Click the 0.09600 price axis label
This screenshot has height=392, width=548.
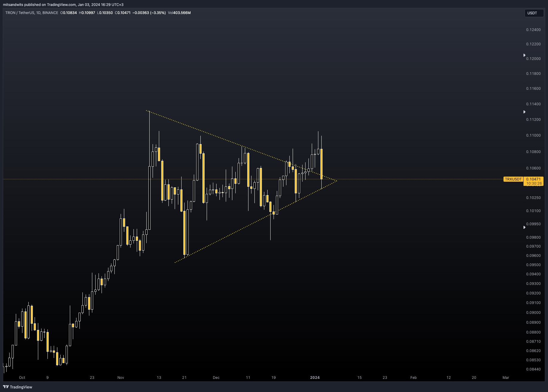tap(533, 256)
